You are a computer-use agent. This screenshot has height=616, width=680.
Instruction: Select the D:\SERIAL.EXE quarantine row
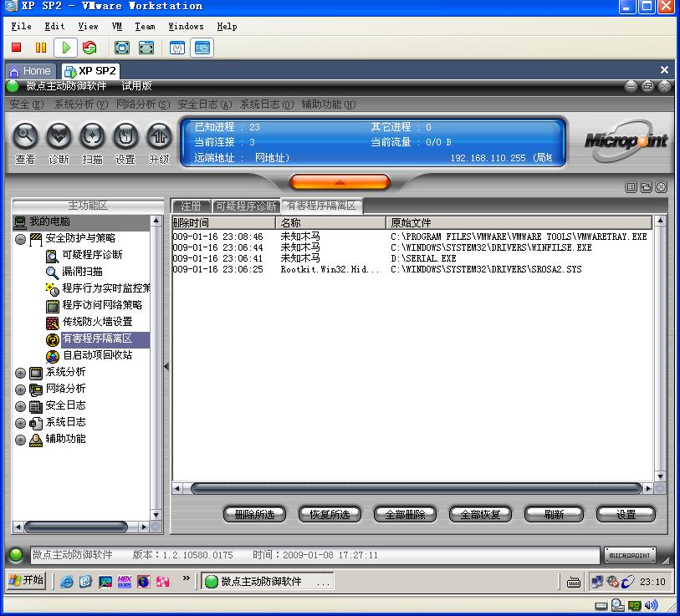point(412,258)
